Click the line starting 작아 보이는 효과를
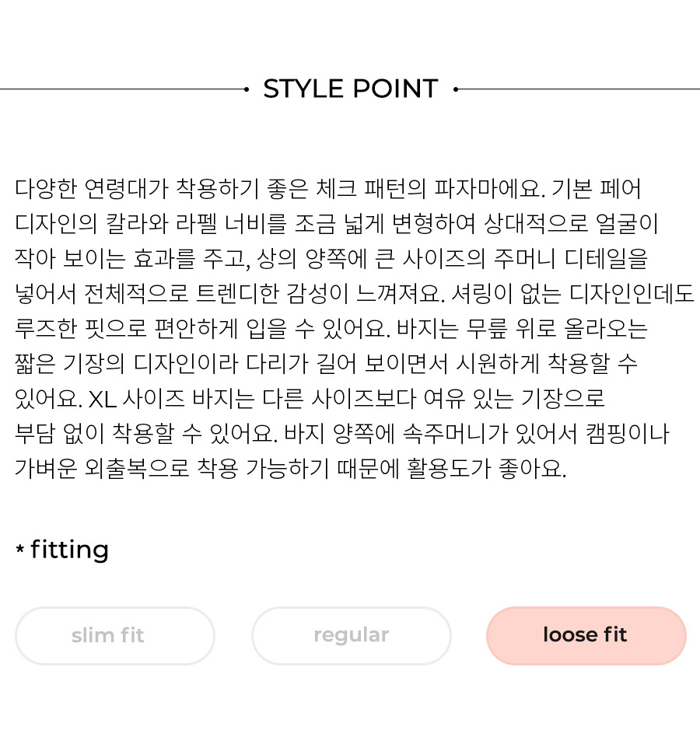 tap(331, 259)
